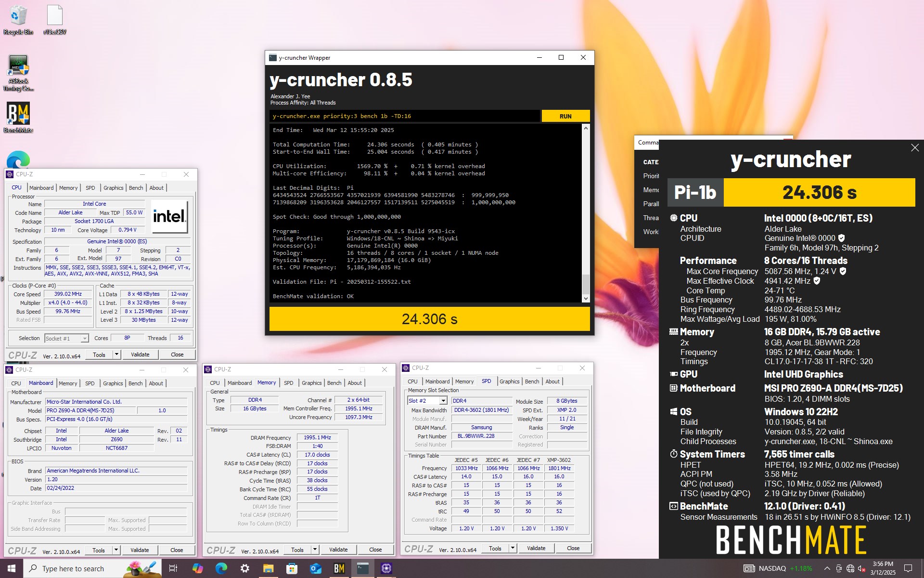This screenshot has height=578, width=924.
Task: Click the shield beside Max Effective Clock
Action: coord(817,281)
